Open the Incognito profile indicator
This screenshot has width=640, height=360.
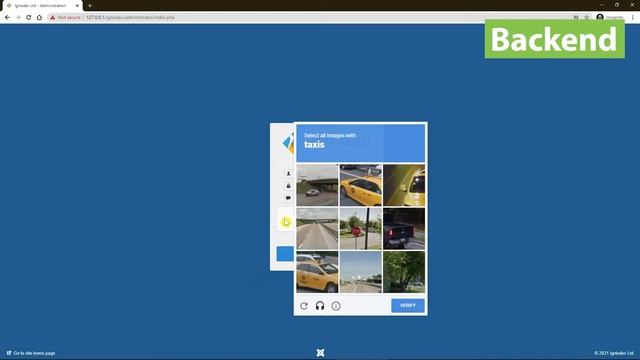(x=610, y=18)
